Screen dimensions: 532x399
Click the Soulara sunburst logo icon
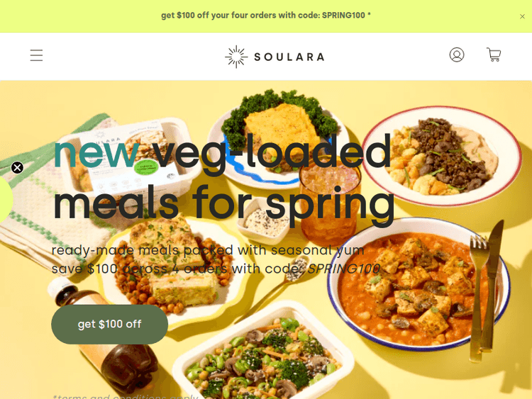coord(236,57)
